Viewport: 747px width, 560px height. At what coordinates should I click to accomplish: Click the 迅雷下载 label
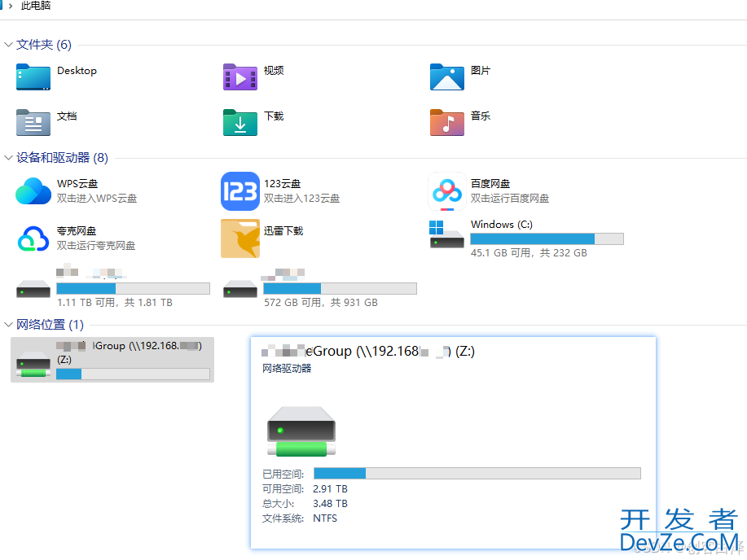click(x=284, y=231)
